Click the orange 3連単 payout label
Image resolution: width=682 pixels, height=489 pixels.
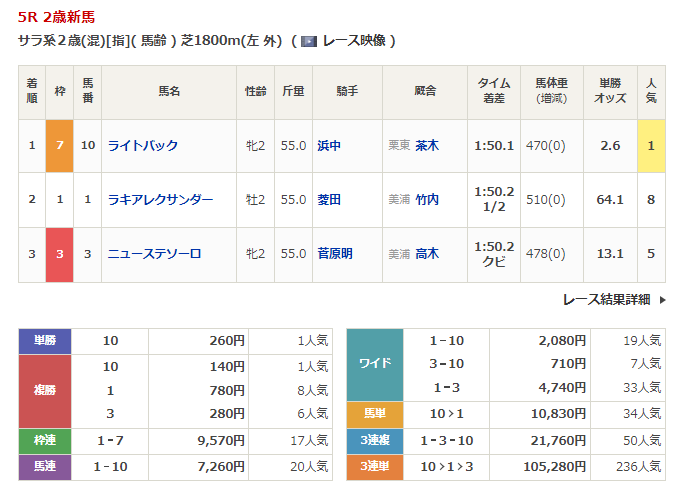pyautogui.click(x=375, y=465)
